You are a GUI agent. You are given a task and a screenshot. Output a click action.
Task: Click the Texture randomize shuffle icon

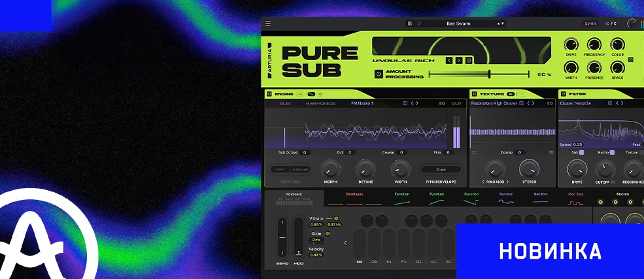pyautogui.click(x=474, y=152)
